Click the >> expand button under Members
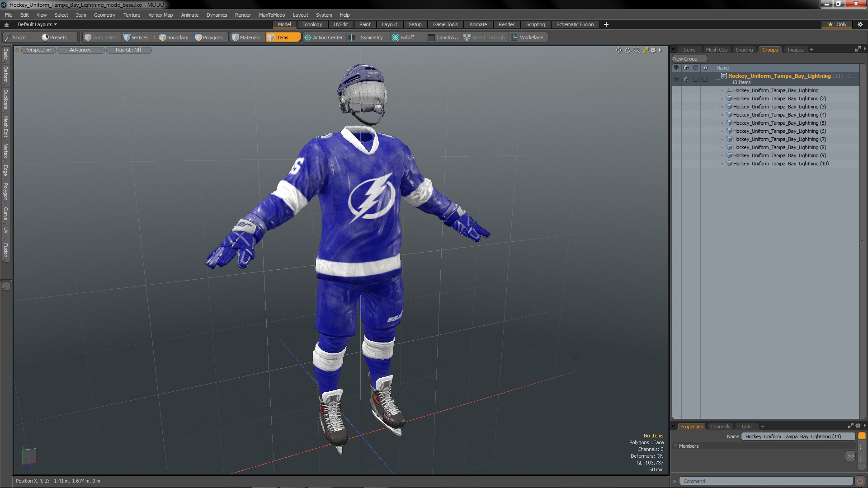This screenshot has height=488, width=868. [x=850, y=456]
